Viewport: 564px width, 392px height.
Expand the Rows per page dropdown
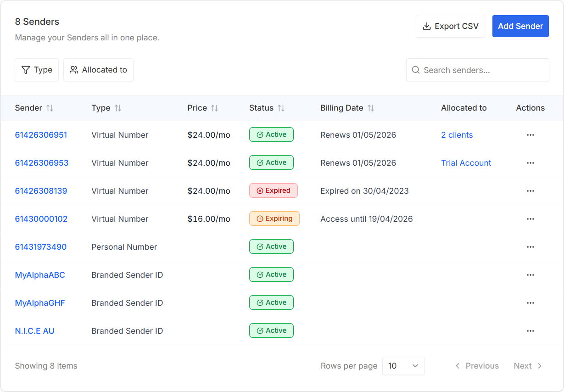pyautogui.click(x=403, y=366)
